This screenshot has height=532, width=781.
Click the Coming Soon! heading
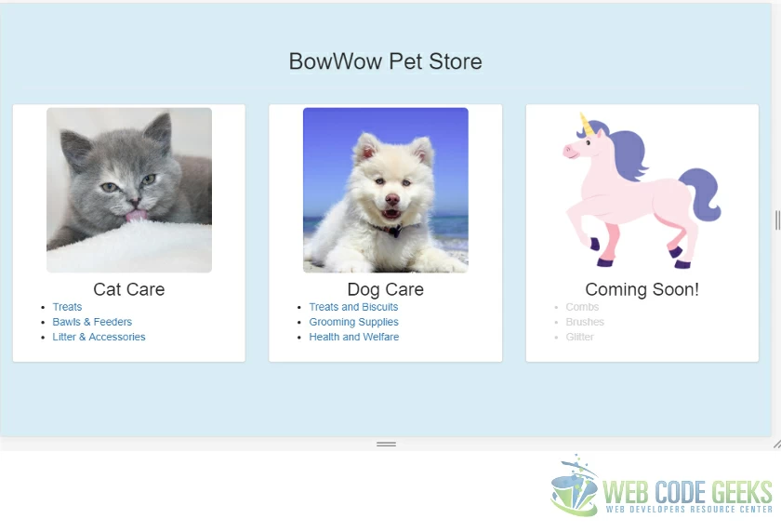(x=642, y=289)
